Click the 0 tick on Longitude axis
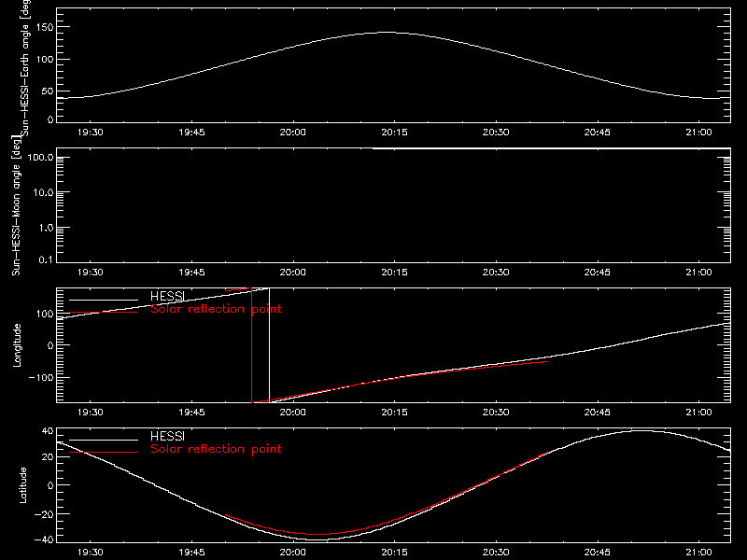This screenshot has width=747, height=560. (x=50, y=345)
